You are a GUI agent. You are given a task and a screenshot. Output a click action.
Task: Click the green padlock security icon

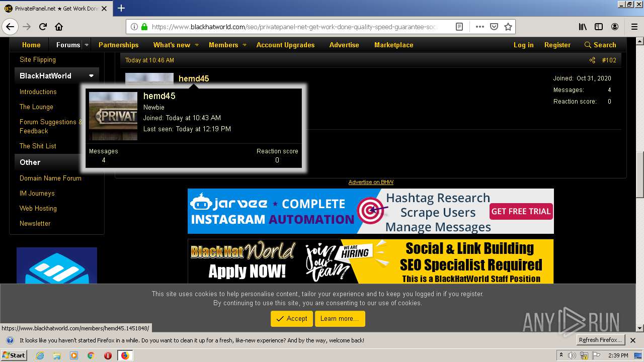[x=144, y=27]
